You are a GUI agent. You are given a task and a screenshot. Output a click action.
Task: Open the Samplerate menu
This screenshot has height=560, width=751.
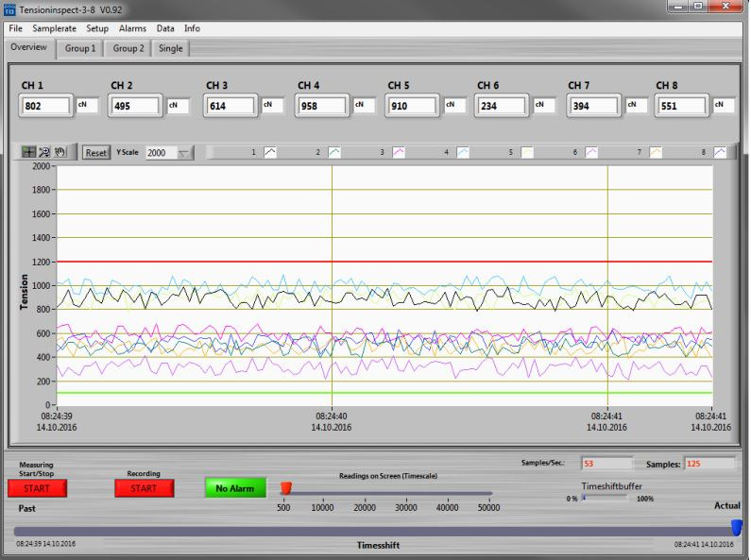(x=54, y=28)
